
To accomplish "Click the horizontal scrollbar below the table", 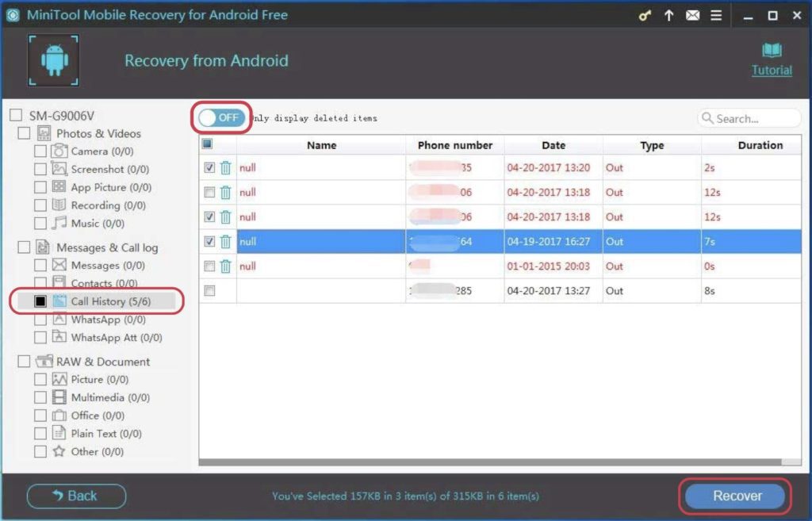I will 489,462.
